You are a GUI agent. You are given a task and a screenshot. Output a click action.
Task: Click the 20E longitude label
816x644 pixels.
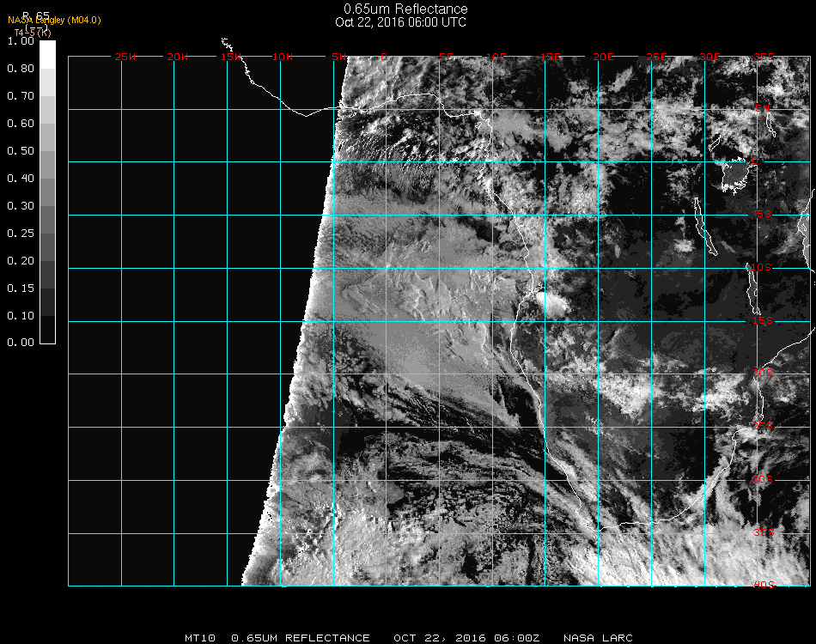click(x=604, y=58)
